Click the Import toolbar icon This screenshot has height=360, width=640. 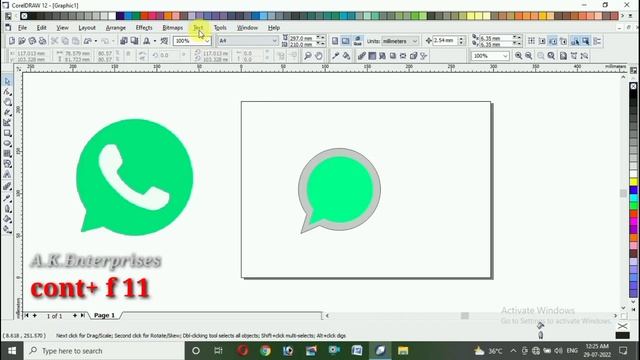[x=124, y=41]
